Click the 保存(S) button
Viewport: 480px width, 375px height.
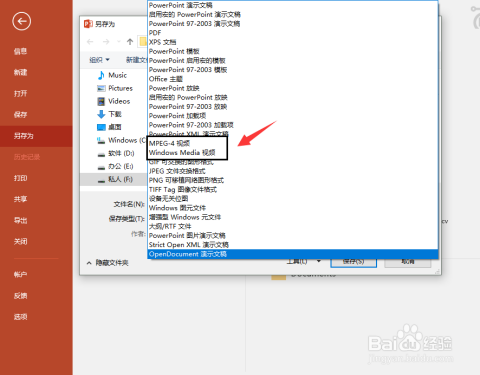(x=354, y=262)
